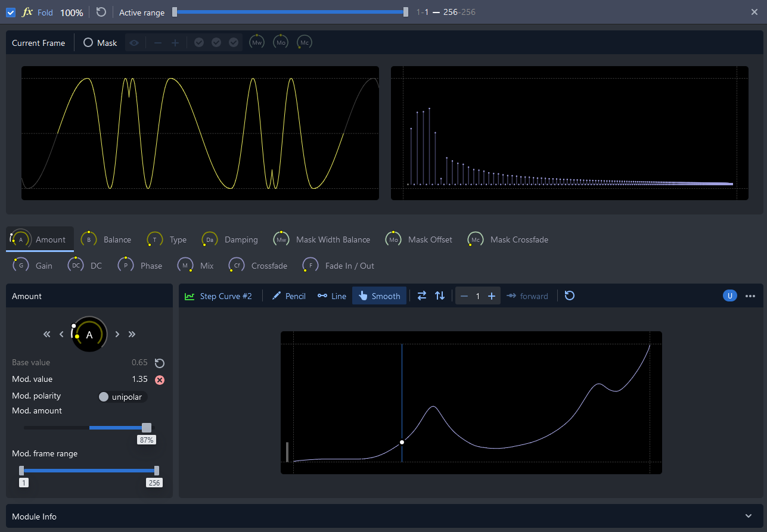This screenshot has width=767, height=532.
Task: Click Mod. frame range left handle
Action: click(x=21, y=470)
